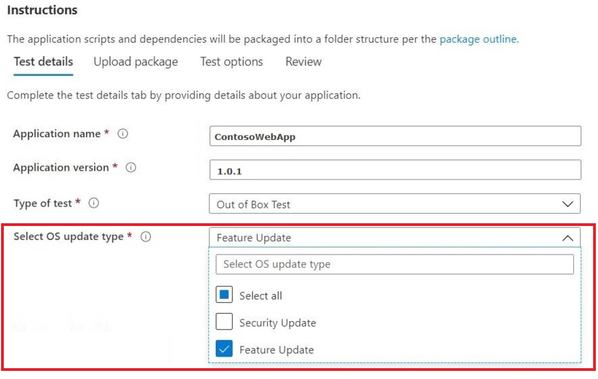Open the Review tab
This screenshot has height=379, width=598.
tap(304, 62)
